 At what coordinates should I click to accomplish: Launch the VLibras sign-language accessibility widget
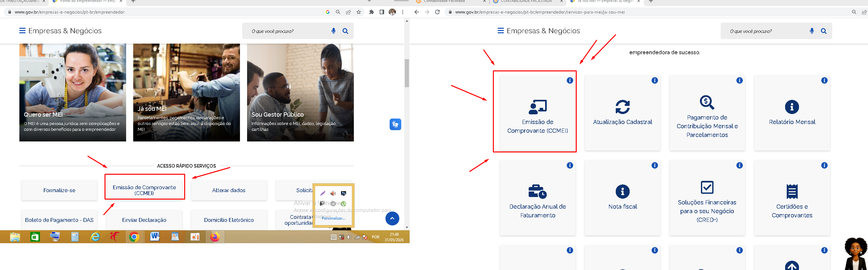(395, 124)
